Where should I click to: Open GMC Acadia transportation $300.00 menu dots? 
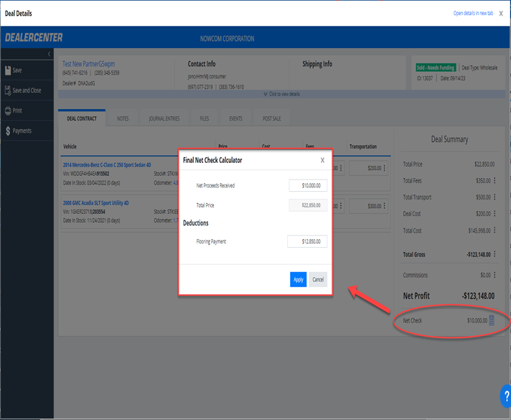coord(385,206)
